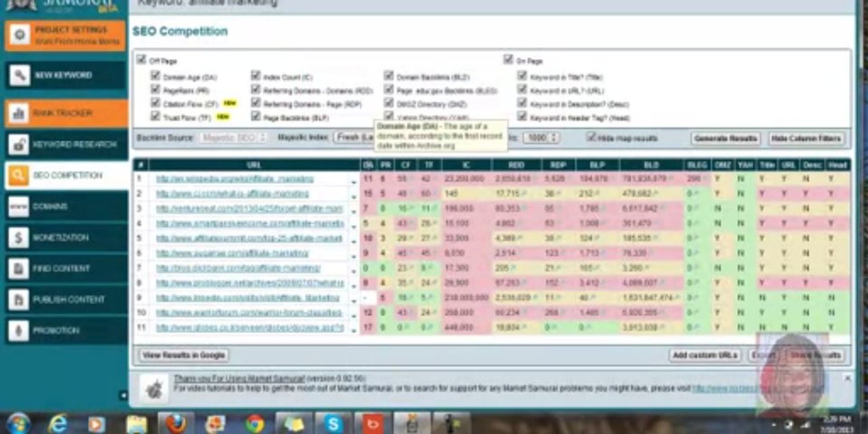868x434 pixels.
Task: Select Keyword Research padlock icon
Action: 19,145
